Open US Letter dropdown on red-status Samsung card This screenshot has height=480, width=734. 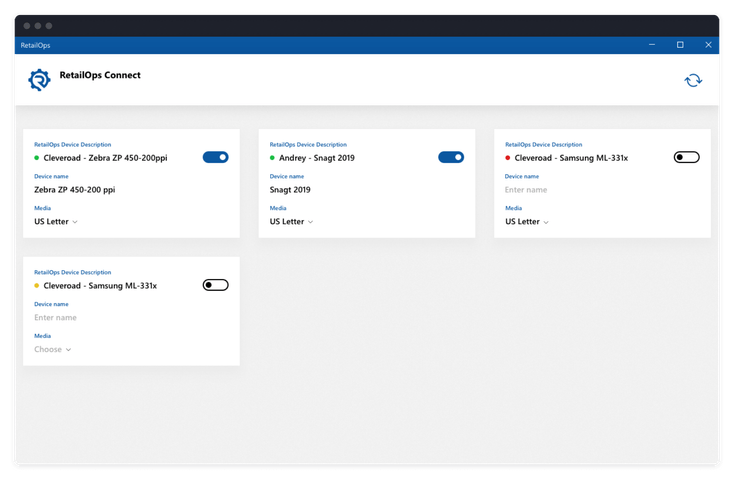coord(527,222)
